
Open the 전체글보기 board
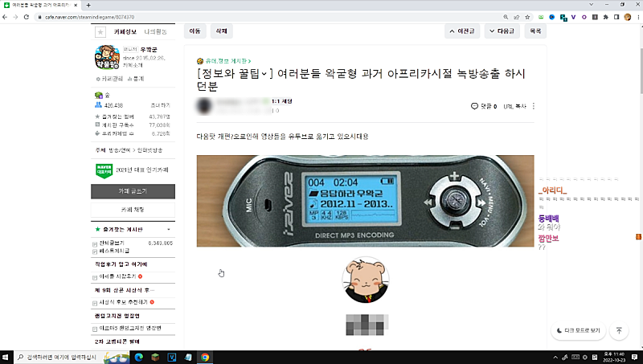click(x=112, y=243)
